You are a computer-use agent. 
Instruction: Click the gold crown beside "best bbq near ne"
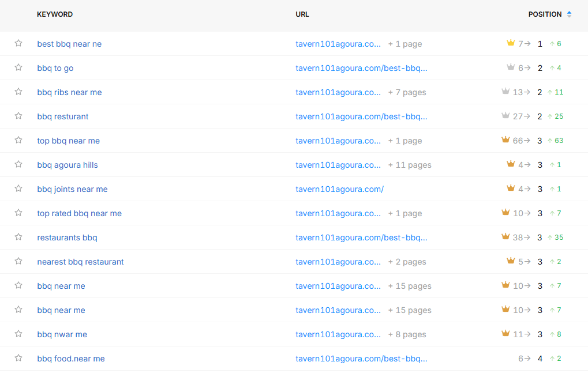(x=510, y=43)
